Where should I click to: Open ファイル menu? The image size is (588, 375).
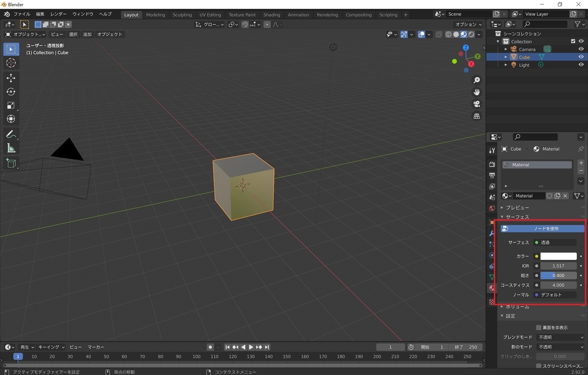(x=22, y=14)
